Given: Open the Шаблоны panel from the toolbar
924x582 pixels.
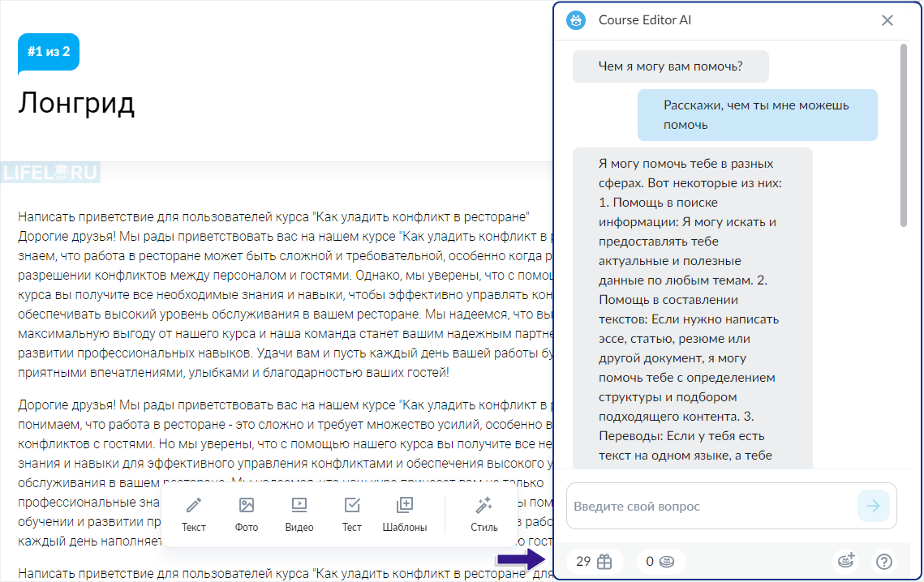Looking at the screenshot, I should 405,515.
